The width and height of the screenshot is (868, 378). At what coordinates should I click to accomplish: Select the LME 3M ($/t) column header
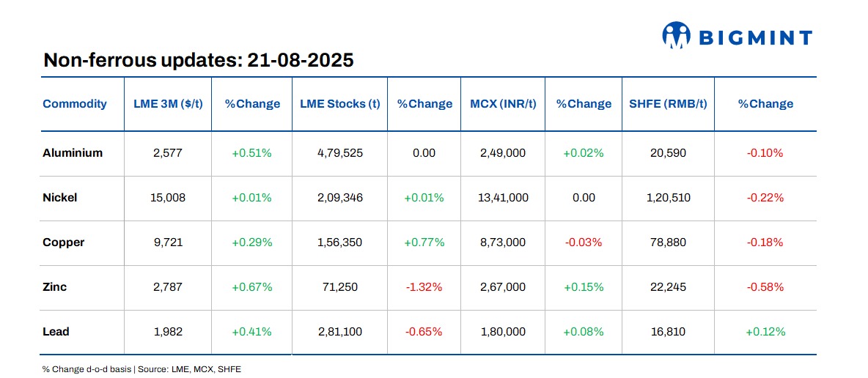[168, 104]
